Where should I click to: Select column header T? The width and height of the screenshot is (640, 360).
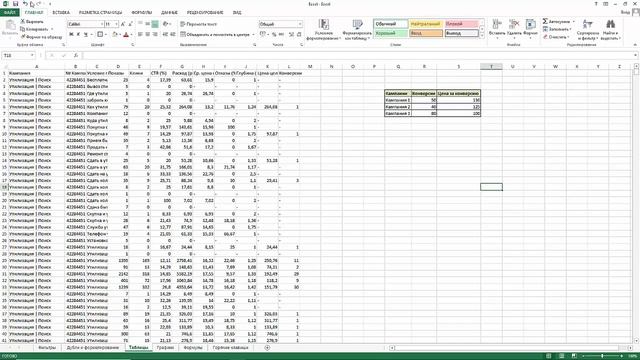coord(491,67)
